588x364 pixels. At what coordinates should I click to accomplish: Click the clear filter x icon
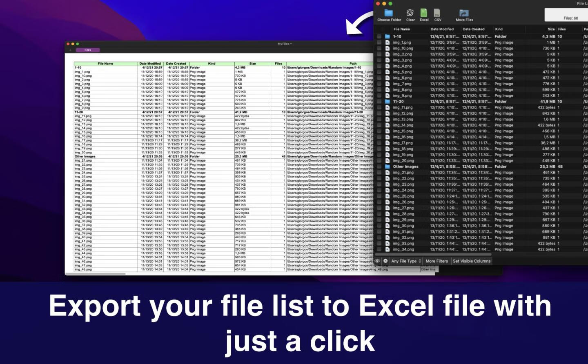click(385, 261)
